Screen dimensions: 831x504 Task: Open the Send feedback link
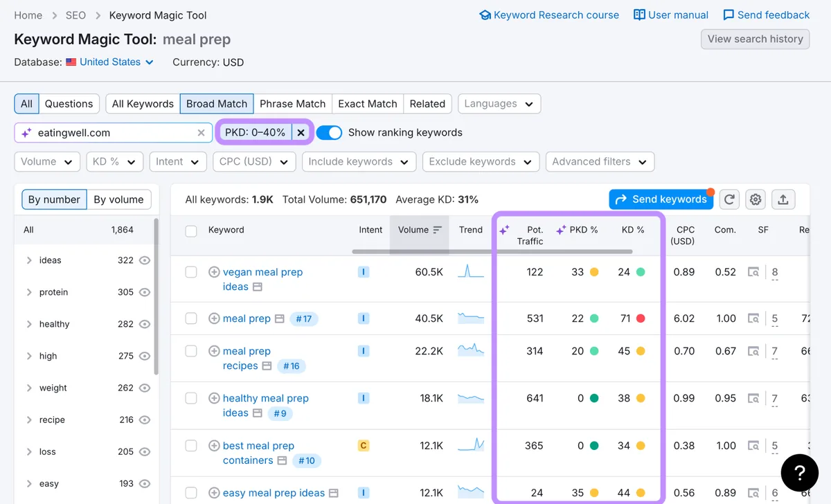tap(766, 15)
